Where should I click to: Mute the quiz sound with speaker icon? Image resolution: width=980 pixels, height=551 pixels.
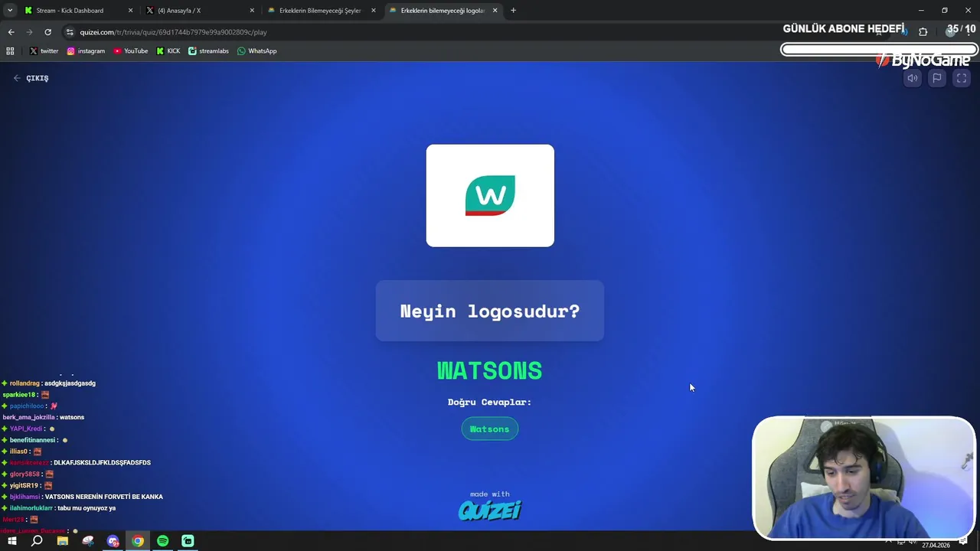[912, 78]
